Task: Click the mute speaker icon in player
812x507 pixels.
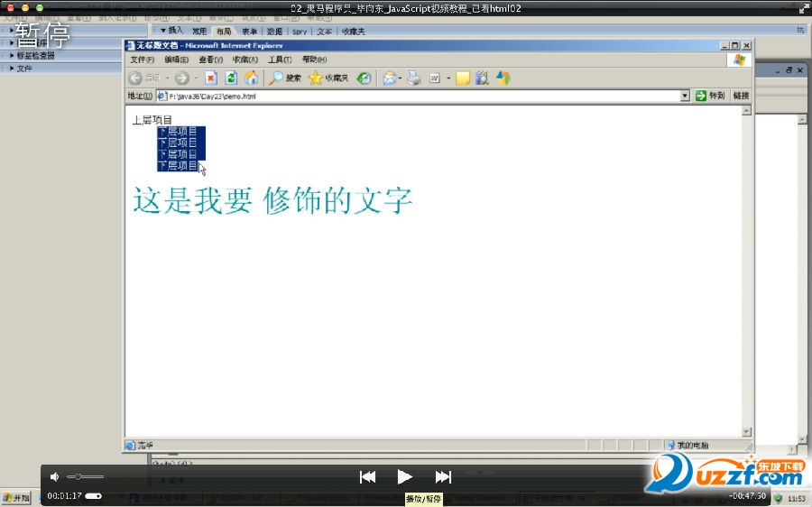Action: point(54,477)
